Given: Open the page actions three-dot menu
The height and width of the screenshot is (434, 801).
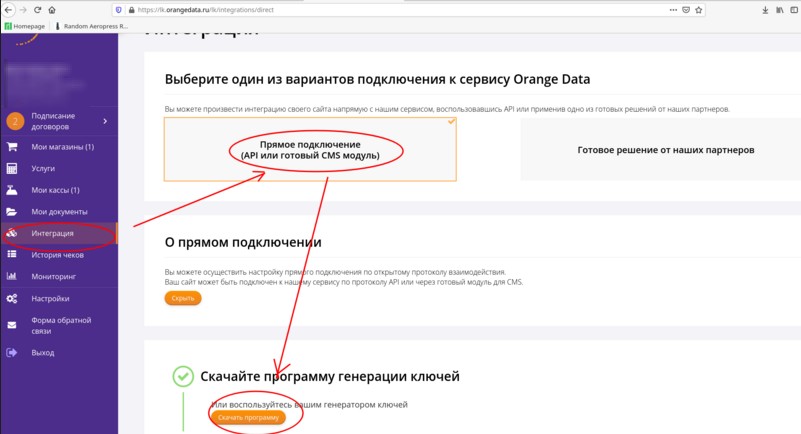Looking at the screenshot, I should coord(673,10).
